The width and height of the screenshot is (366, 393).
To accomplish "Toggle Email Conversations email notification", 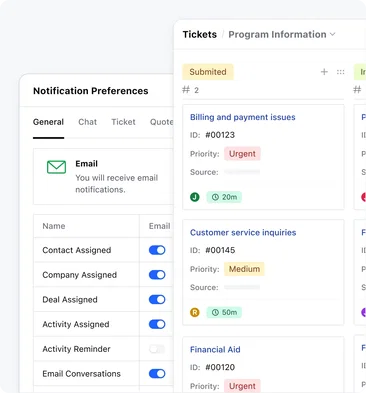I will click(157, 373).
